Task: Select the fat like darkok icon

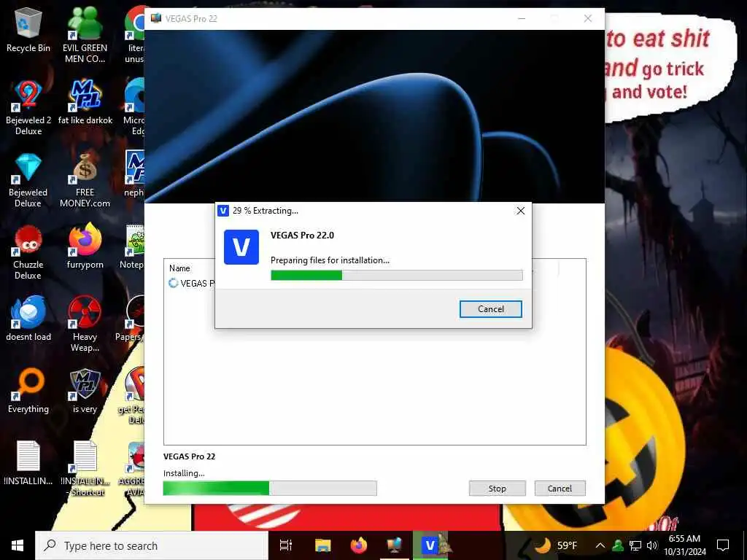Action: pos(85,102)
